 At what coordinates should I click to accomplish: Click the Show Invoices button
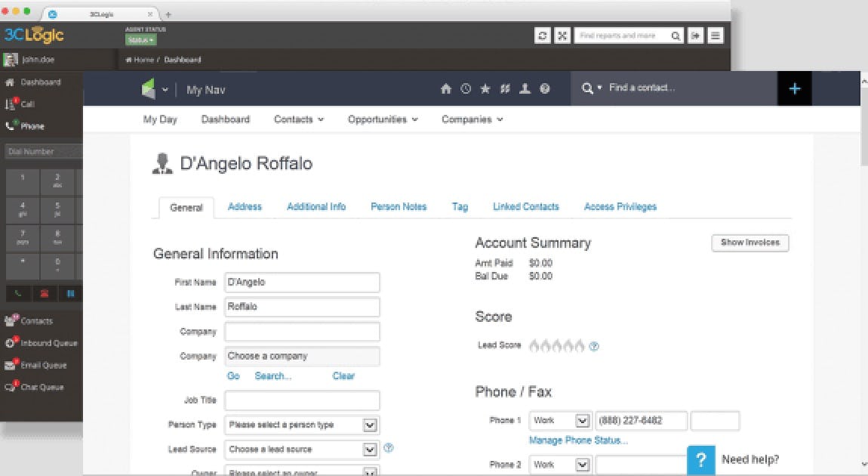click(x=750, y=243)
